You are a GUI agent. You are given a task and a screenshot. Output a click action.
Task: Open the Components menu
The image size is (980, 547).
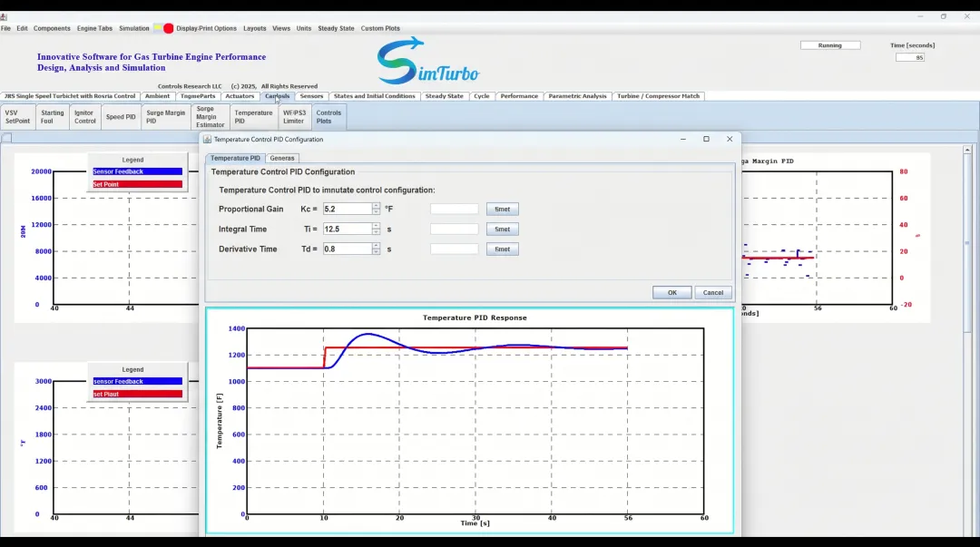[52, 28]
